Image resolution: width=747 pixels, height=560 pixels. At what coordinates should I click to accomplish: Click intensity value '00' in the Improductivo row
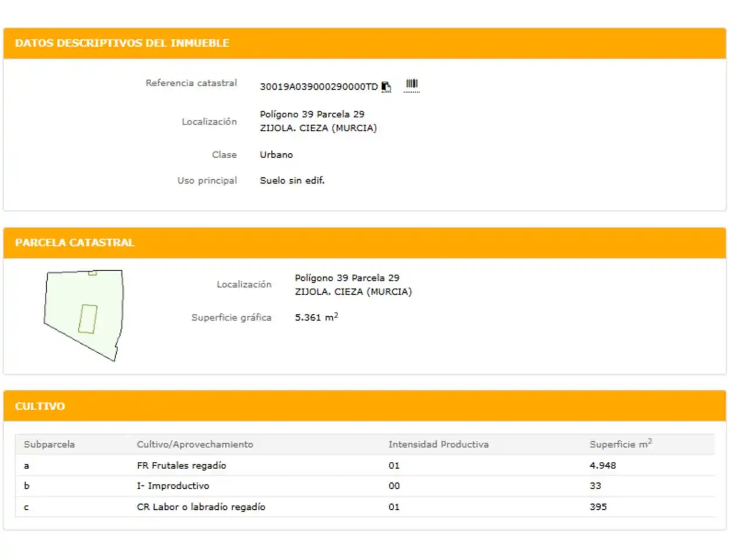click(x=394, y=486)
